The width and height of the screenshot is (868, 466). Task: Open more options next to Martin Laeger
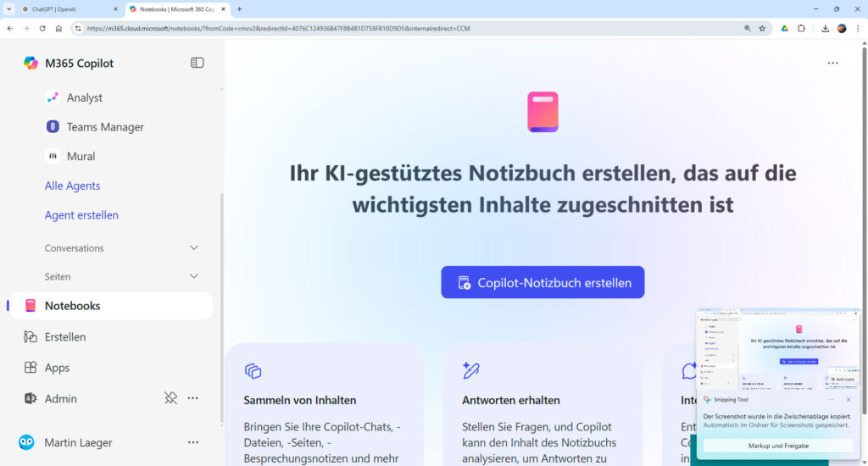point(192,442)
